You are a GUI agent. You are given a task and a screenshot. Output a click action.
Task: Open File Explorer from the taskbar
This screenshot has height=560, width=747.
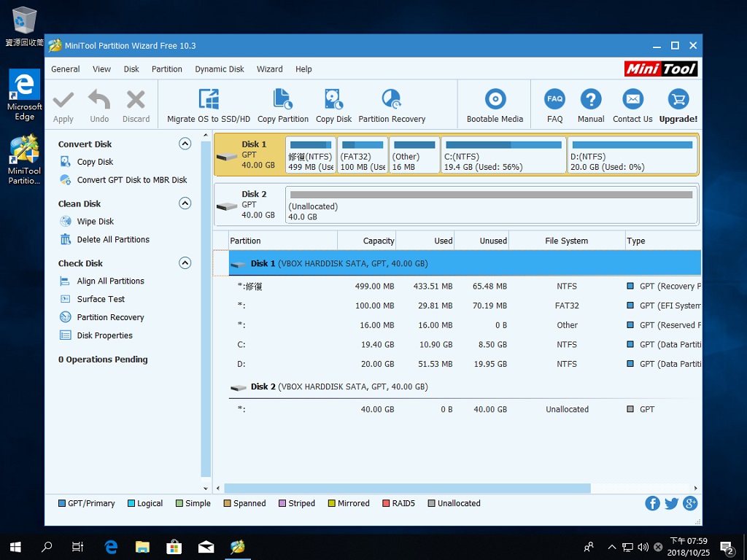142,547
